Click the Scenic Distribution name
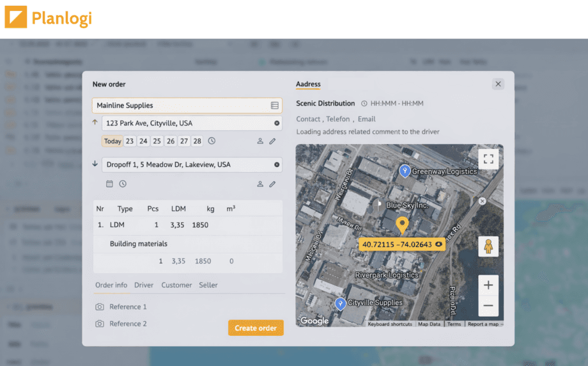 click(x=325, y=103)
